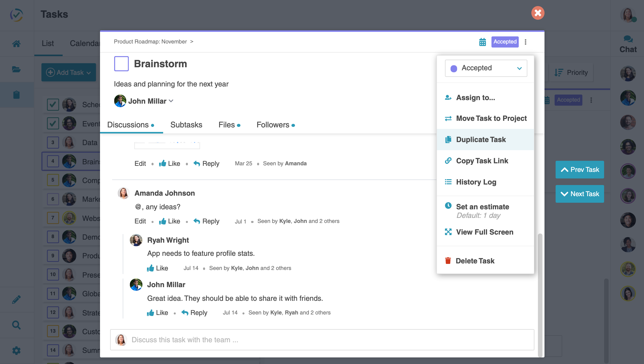This screenshot has height=364, width=644.
Task: Click the three-dot task options icon
Action: (525, 42)
